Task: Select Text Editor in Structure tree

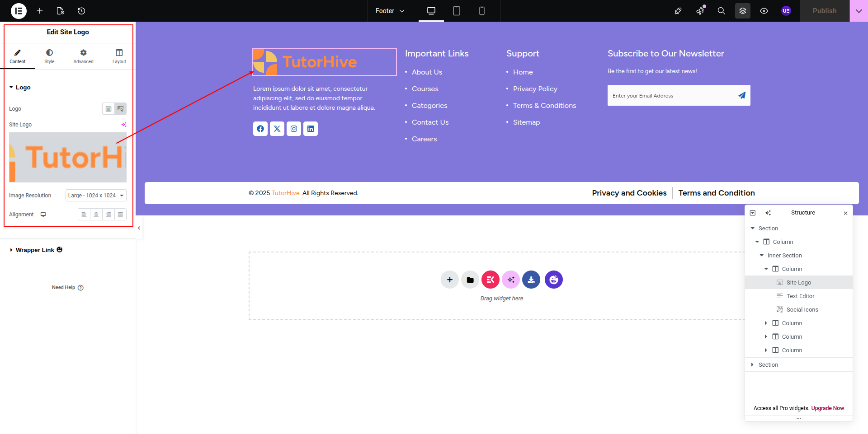Action: point(800,296)
